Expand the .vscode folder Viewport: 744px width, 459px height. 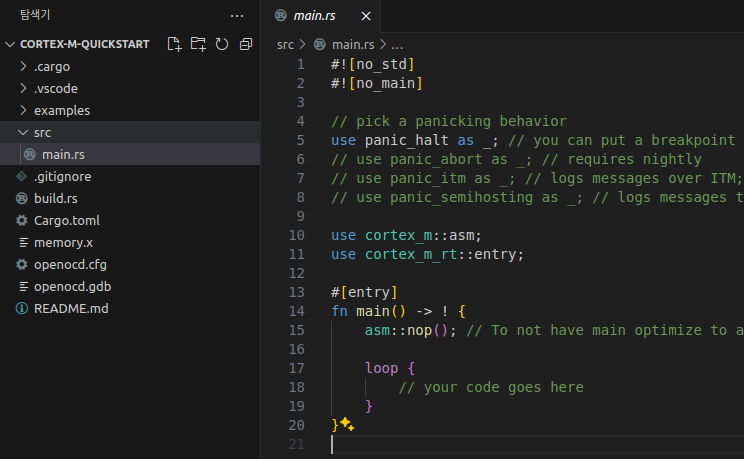click(55, 89)
